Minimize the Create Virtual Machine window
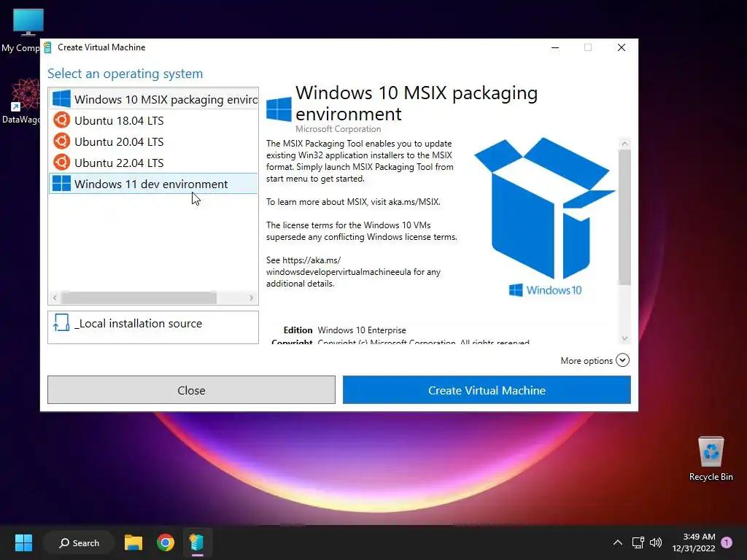This screenshot has height=560, width=747. pyautogui.click(x=555, y=47)
